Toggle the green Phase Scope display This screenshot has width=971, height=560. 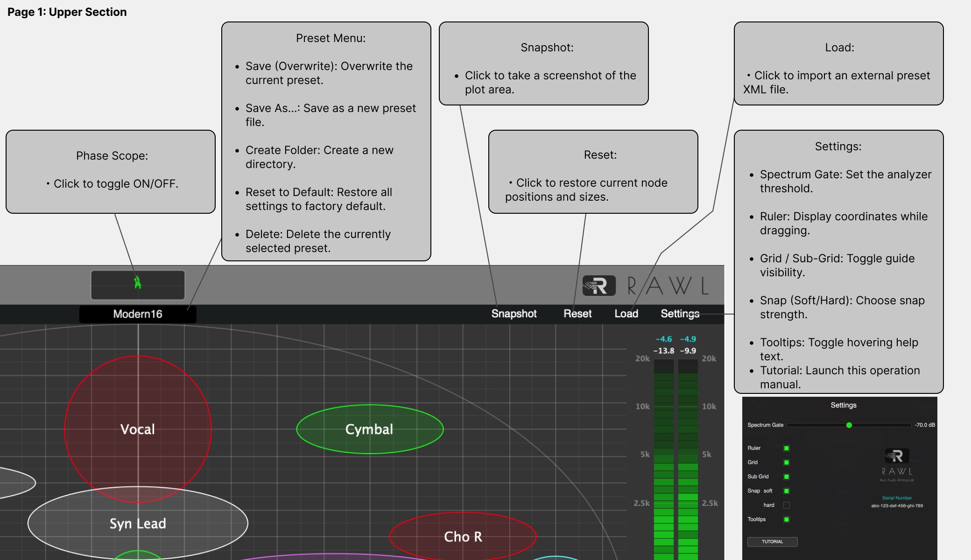[138, 285]
